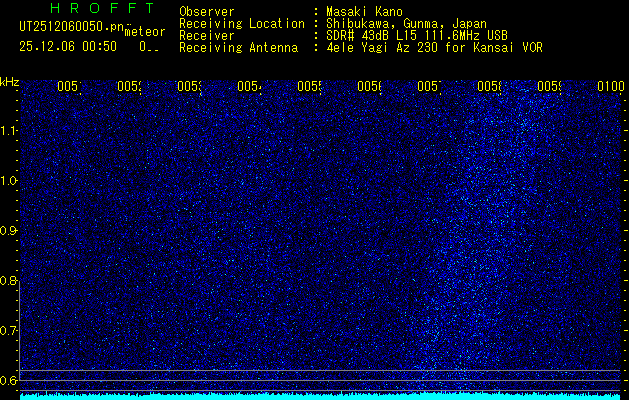Click the 0.9 kHz axis label
Screen dimensions: 629x400
[9, 231]
